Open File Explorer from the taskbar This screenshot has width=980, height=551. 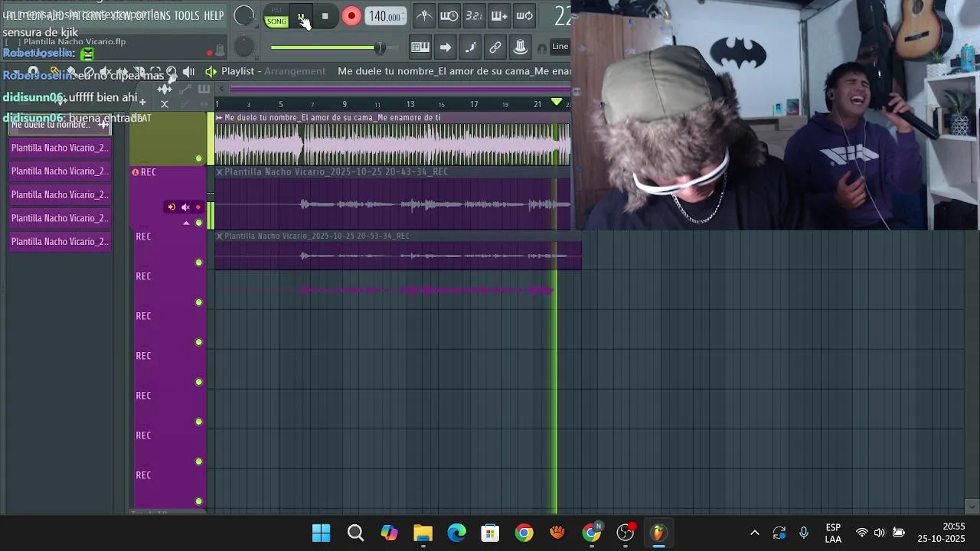click(423, 533)
